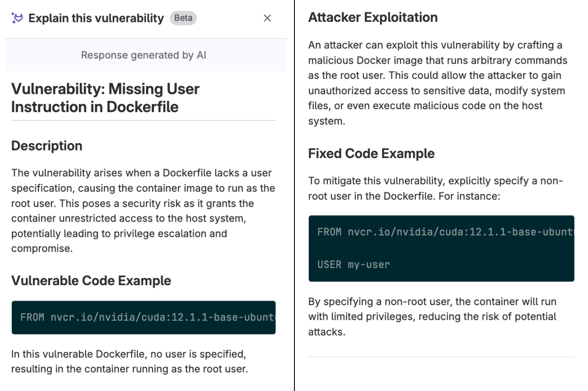This screenshot has width=588, height=391.
Task: Click the Fixed Code Example heading
Action: [371, 153]
